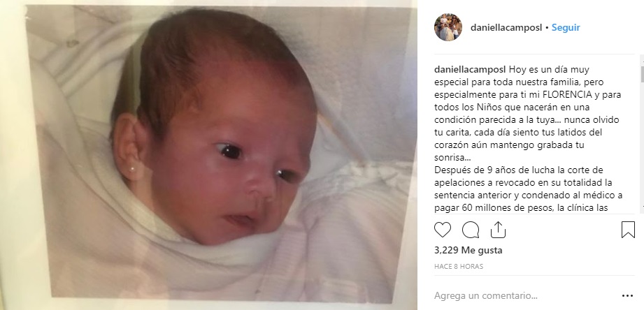This screenshot has height=310, width=644.
Task: Focus the Agrega un comentario field
Action: tap(526, 295)
